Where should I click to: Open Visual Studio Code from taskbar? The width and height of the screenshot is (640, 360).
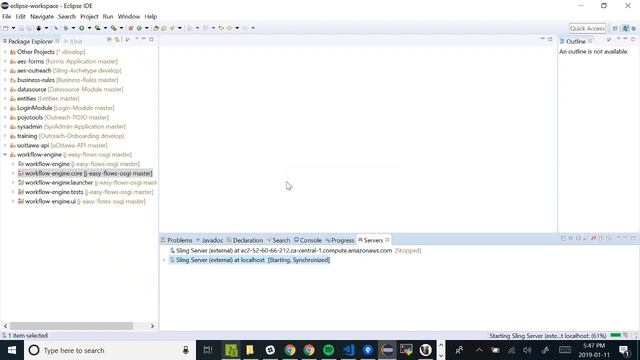tap(348, 350)
